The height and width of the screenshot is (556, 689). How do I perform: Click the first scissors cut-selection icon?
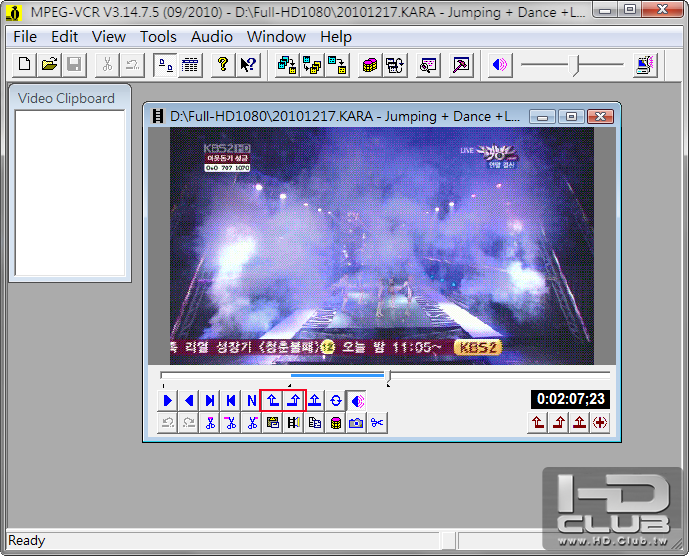coord(210,423)
